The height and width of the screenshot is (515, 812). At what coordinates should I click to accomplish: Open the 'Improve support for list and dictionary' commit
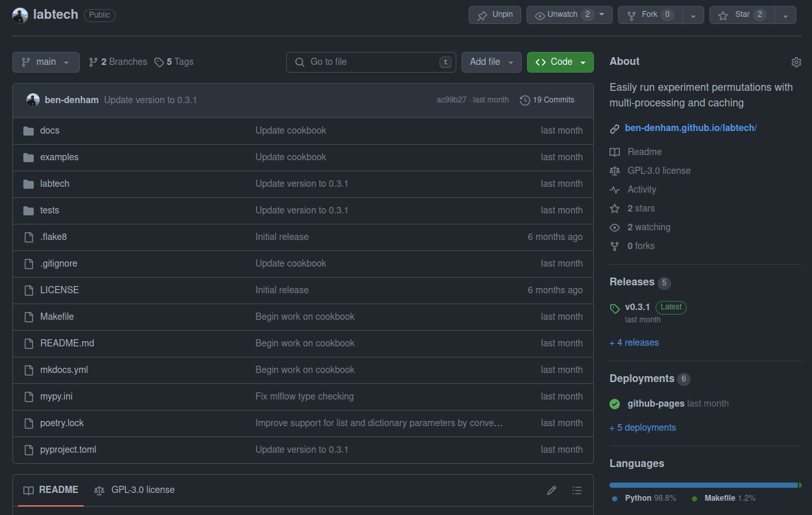[379, 424]
